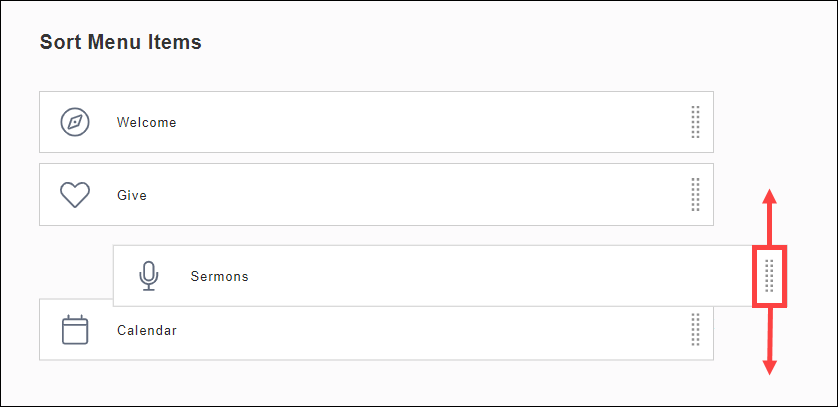Click the microphone icon beside Sermons
838x407 pixels.
[x=149, y=276]
